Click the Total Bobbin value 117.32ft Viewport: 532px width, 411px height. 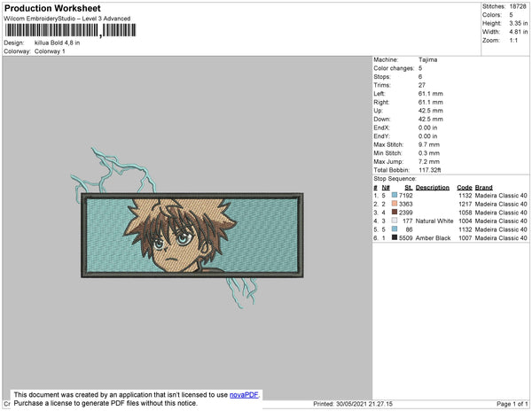coord(429,170)
